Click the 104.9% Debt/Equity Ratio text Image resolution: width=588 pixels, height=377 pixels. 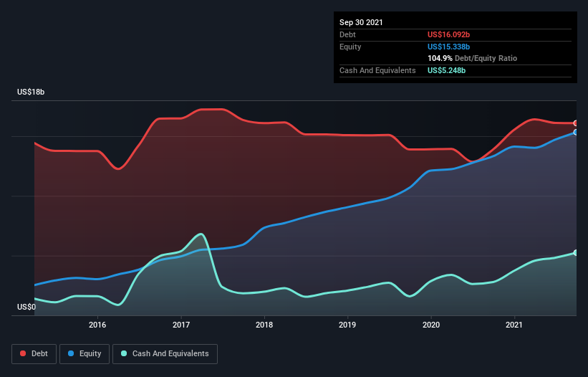click(472, 59)
